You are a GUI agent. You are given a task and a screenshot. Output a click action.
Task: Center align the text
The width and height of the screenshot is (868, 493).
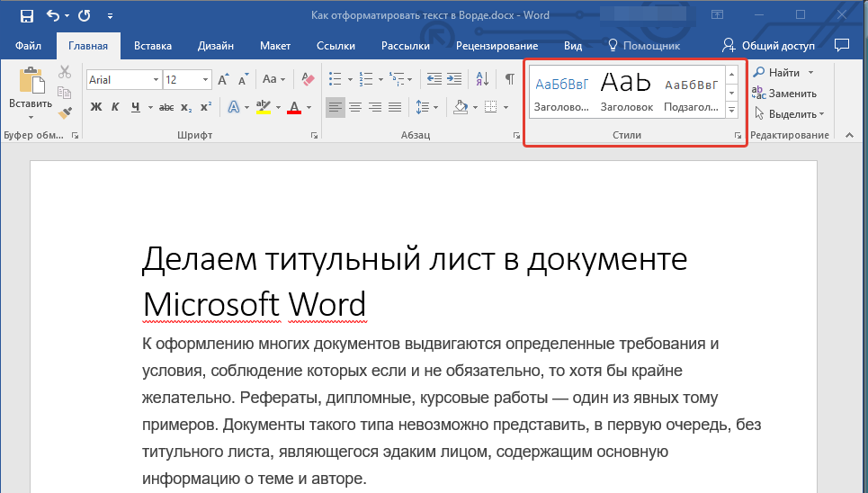pyautogui.click(x=355, y=107)
